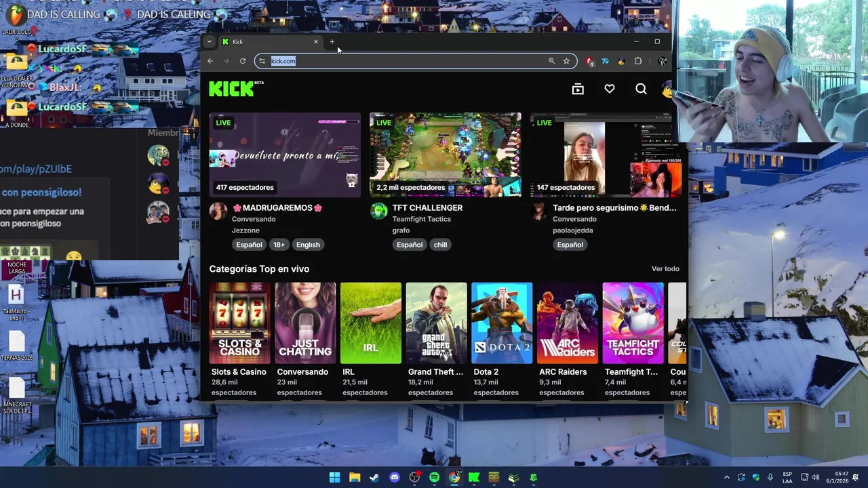Screen dimensions: 868x488
Task: Open TERNAS 2026 desktop file
Action: tap(17, 346)
